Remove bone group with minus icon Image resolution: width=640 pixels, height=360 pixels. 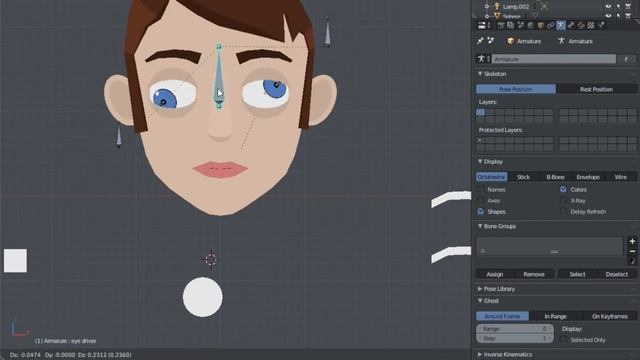tap(632, 251)
